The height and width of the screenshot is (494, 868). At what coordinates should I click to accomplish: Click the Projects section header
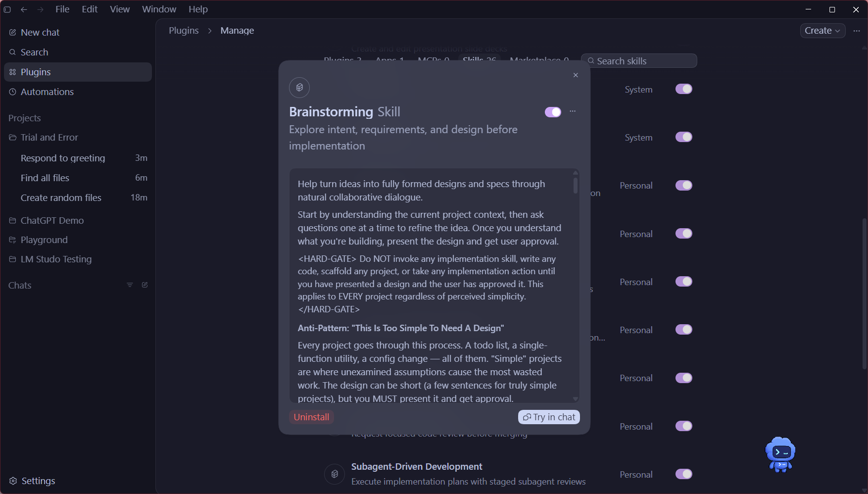(x=25, y=118)
